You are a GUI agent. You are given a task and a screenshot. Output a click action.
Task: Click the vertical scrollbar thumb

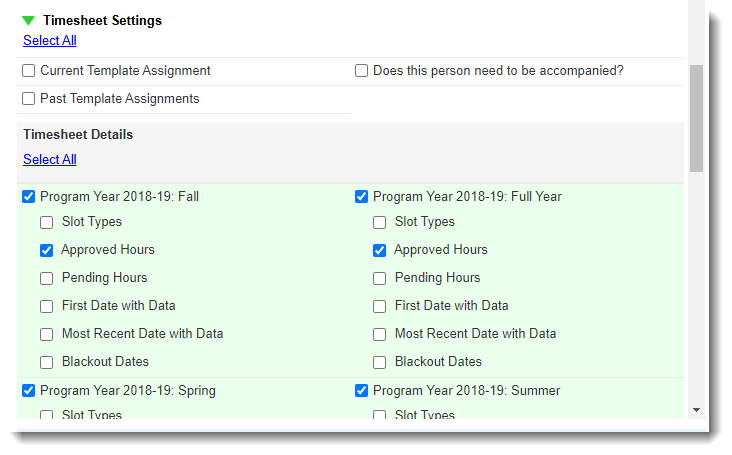click(x=697, y=119)
